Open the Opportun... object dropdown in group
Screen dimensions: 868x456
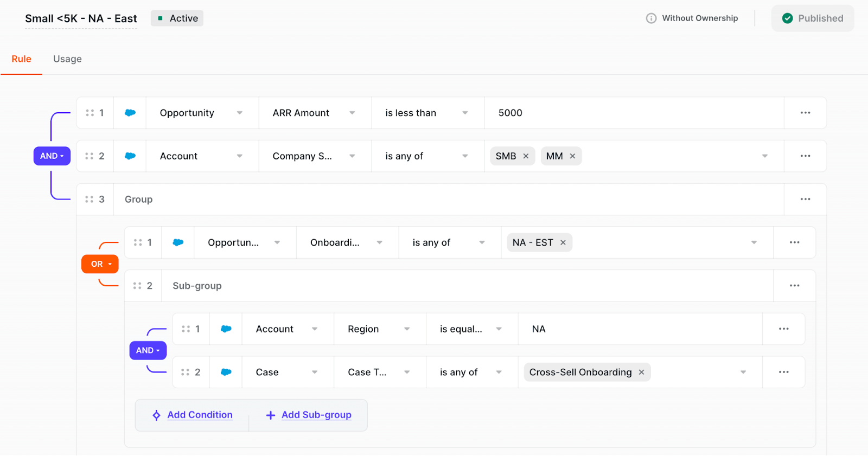[245, 242]
